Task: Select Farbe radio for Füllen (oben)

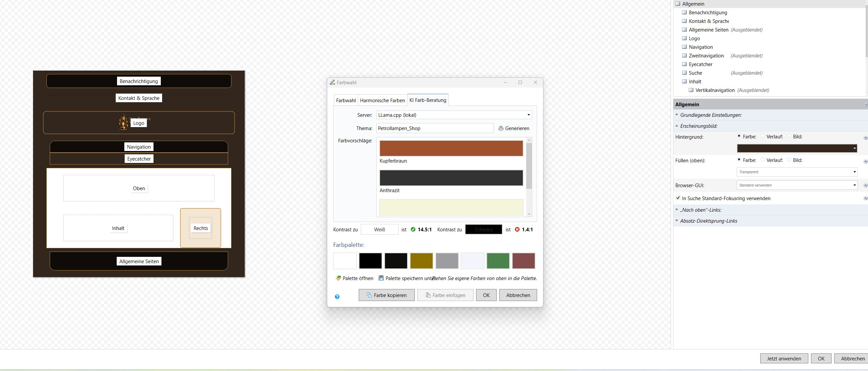Action: pyautogui.click(x=739, y=160)
